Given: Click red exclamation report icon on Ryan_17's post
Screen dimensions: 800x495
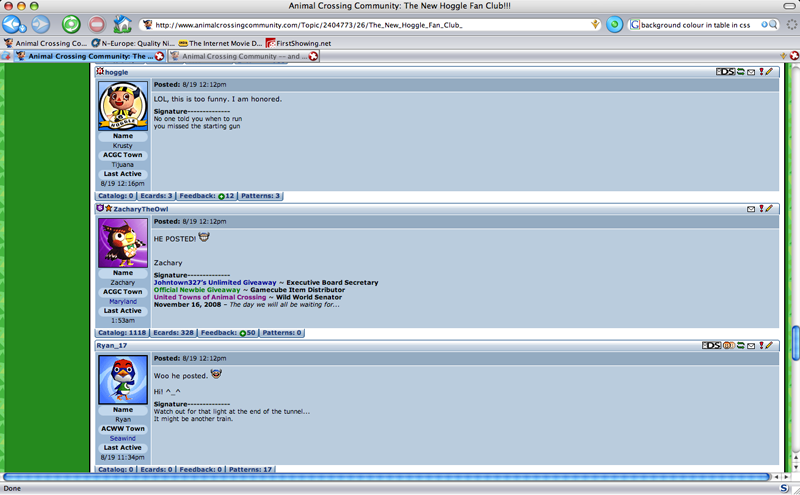Looking at the screenshot, I should 761,345.
